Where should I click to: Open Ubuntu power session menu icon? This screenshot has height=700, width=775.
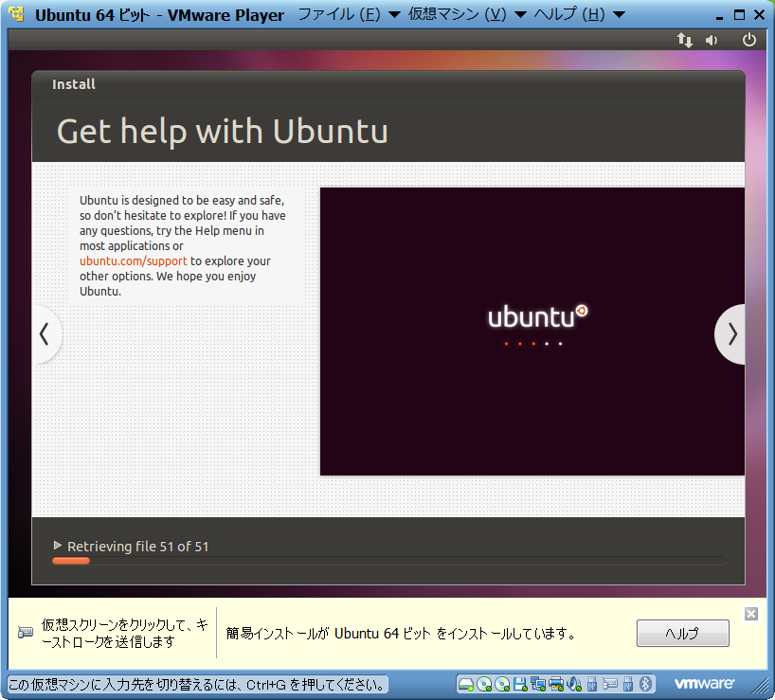click(749, 40)
